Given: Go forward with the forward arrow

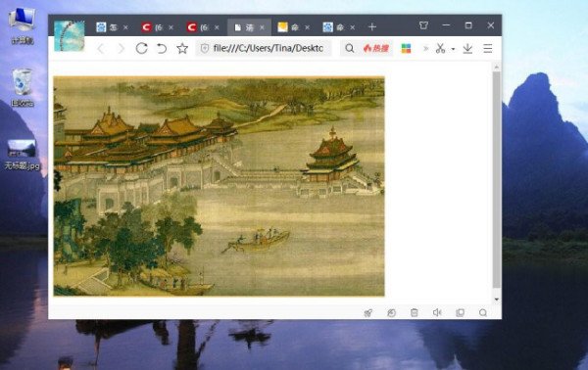Looking at the screenshot, I should [x=121, y=49].
